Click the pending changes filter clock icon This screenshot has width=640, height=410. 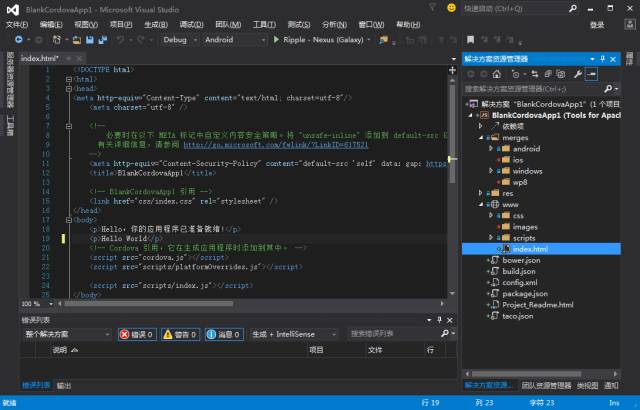(x=516, y=74)
